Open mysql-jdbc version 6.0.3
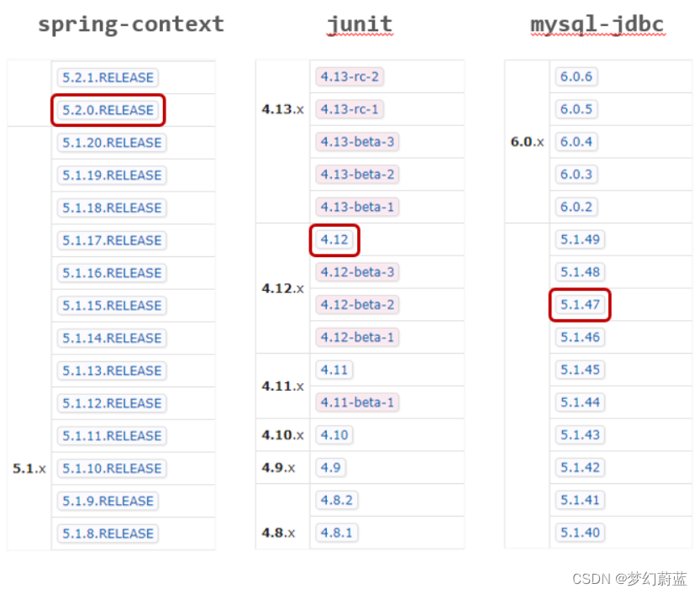Screen dimensions: 700x594 pyautogui.click(x=576, y=174)
